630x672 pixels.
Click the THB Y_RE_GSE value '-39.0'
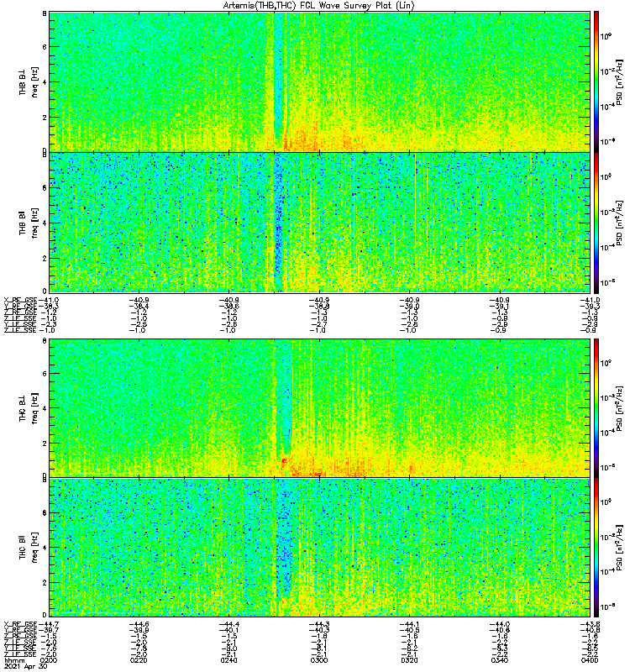[x=409, y=307]
